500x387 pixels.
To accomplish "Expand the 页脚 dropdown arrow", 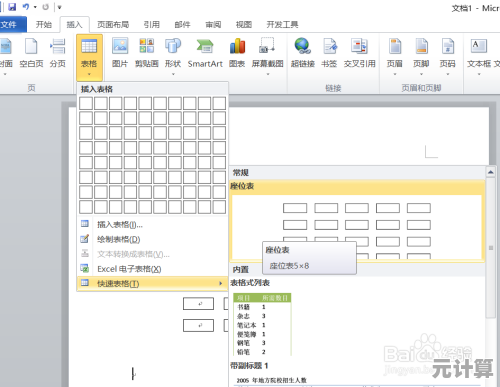I will click(421, 74).
